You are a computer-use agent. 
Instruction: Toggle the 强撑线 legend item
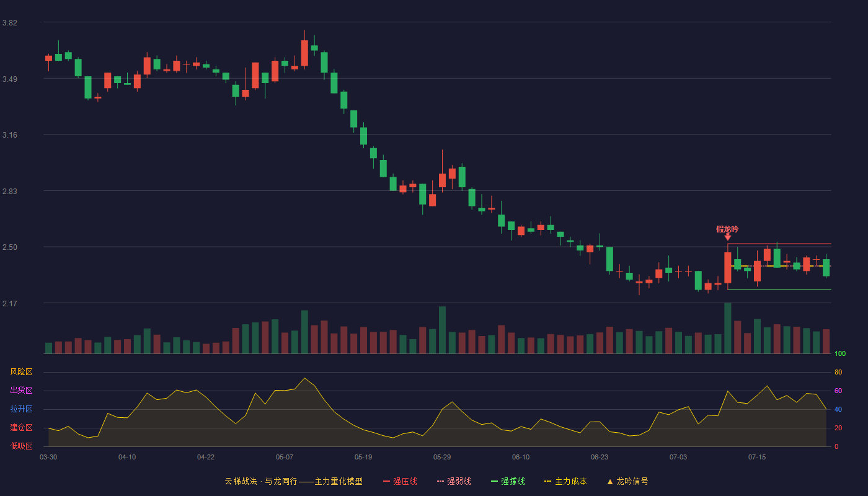(x=508, y=481)
